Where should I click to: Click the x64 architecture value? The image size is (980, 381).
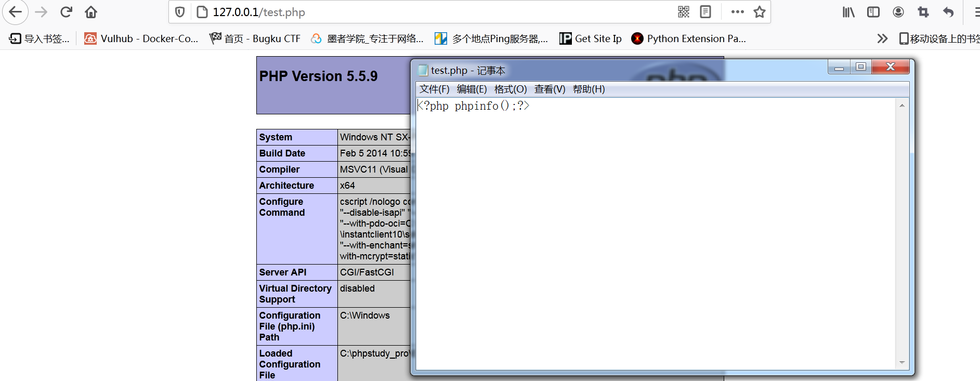[x=347, y=186]
